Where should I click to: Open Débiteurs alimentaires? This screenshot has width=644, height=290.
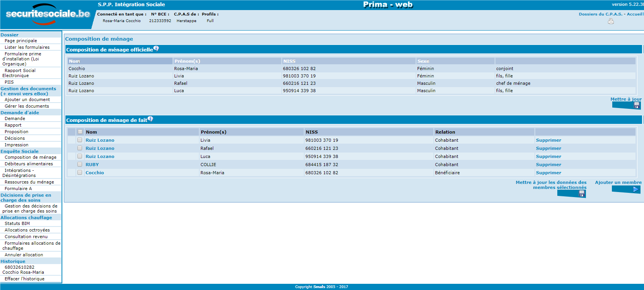29,164
